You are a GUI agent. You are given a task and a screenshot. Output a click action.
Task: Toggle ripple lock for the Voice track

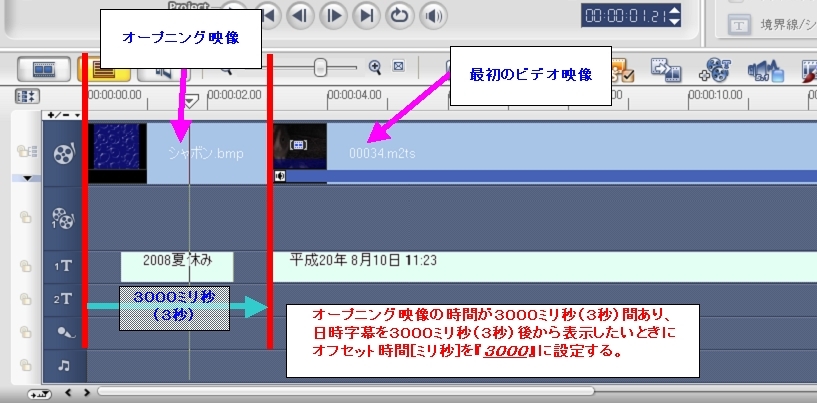(x=26, y=332)
